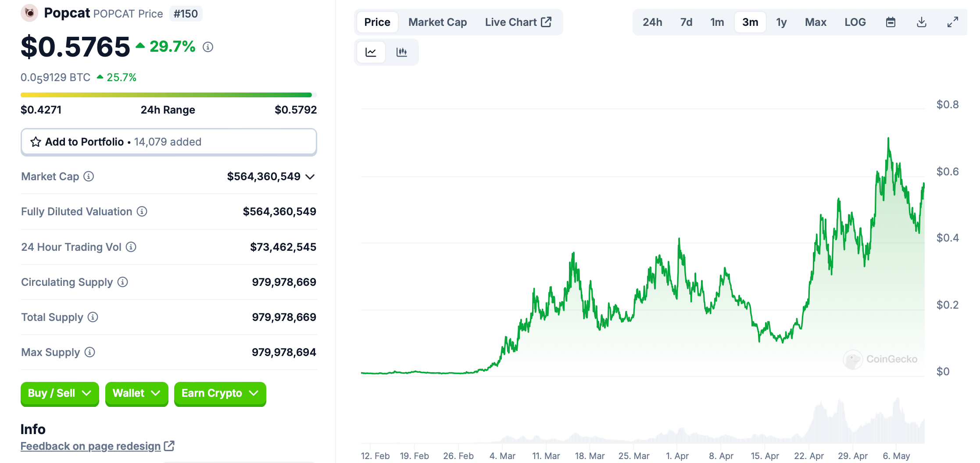Screen dimensions: 980x463
Task: Click the 1. Apr x-axis date label
Action: (677, 456)
